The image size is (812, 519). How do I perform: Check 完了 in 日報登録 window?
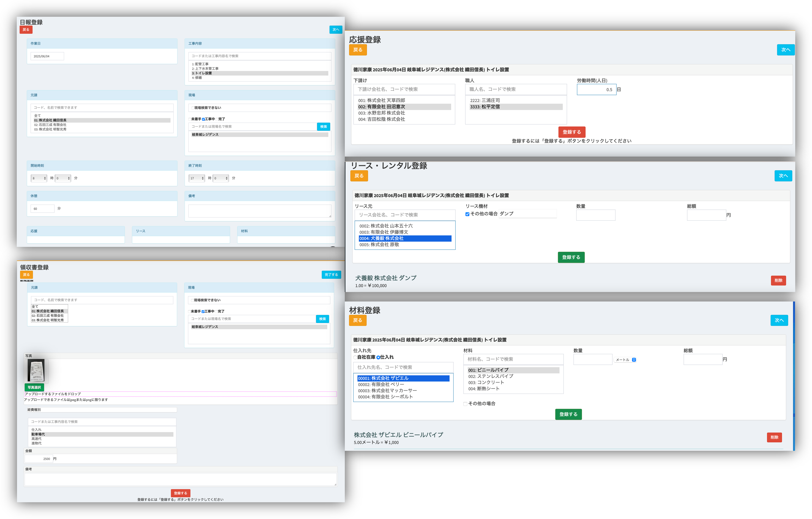pos(217,119)
